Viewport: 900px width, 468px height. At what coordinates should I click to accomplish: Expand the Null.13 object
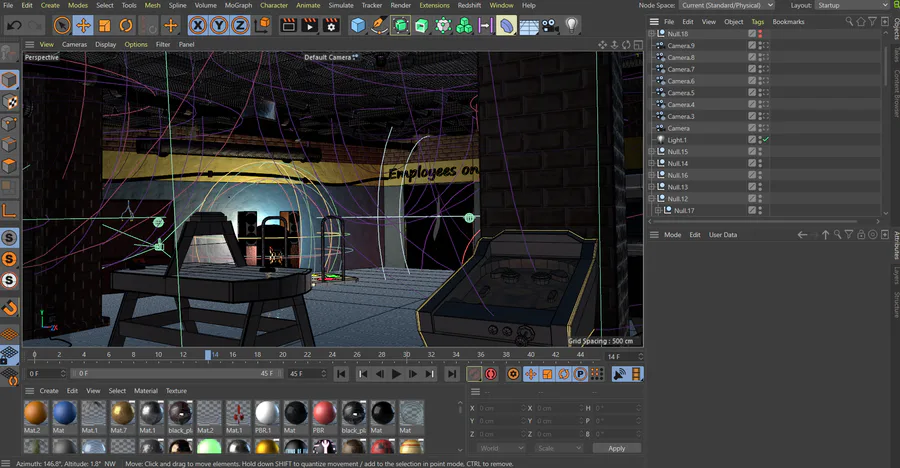click(651, 187)
